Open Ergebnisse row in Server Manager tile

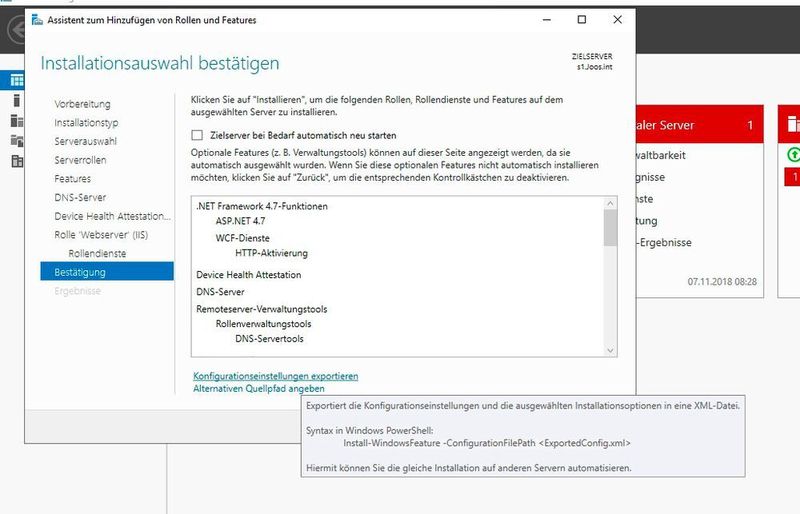(x=664, y=242)
